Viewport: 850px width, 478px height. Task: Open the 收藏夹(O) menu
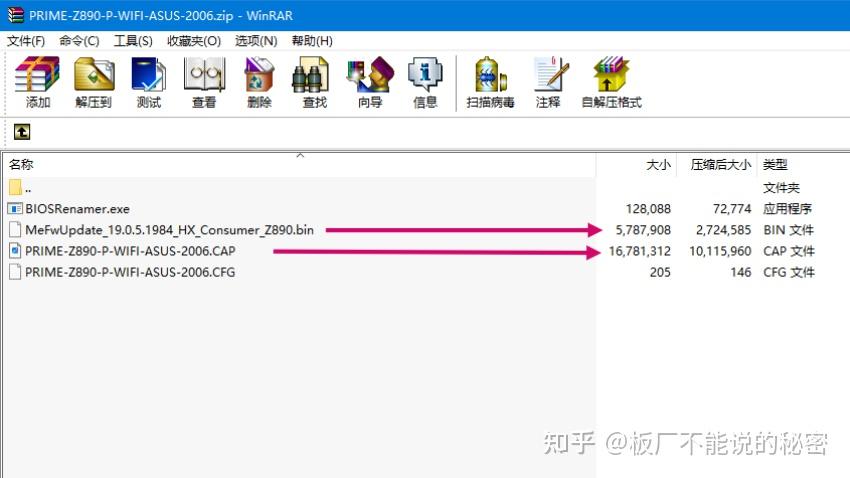[x=194, y=41]
